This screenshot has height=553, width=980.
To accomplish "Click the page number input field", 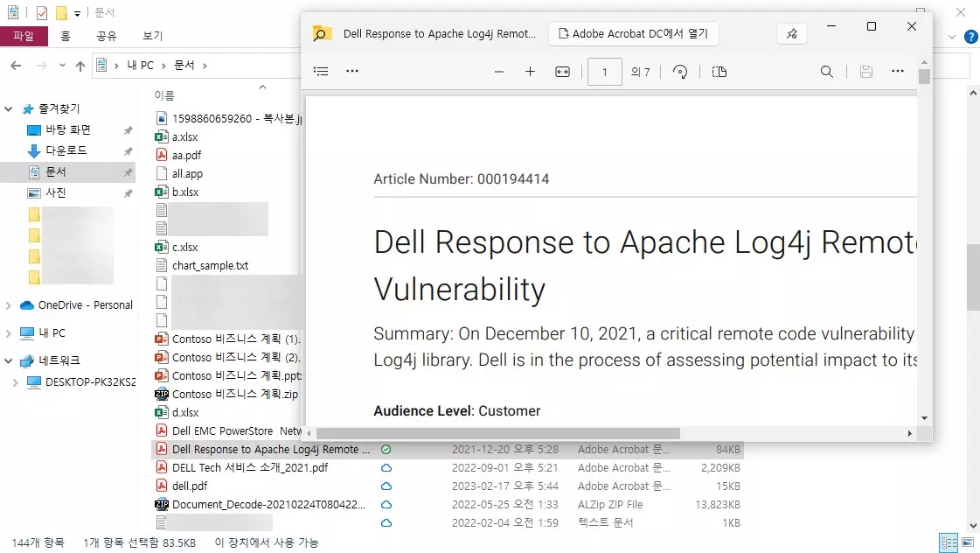I will (x=604, y=72).
